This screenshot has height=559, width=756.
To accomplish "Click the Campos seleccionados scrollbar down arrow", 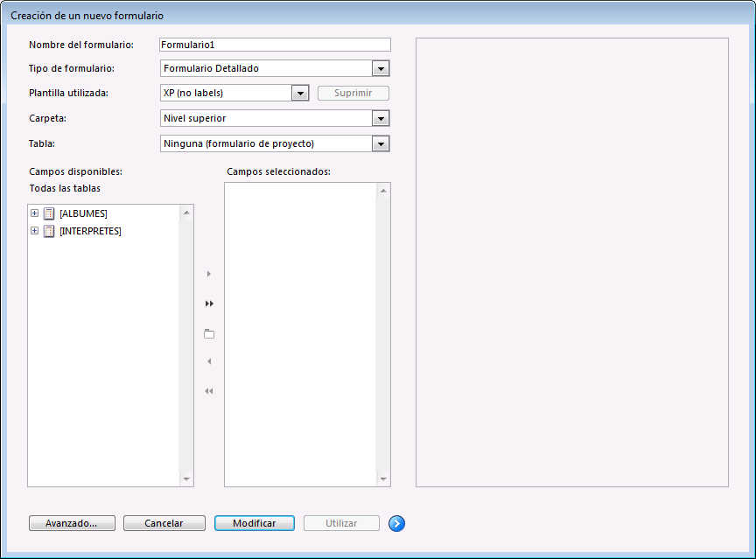I will pyautogui.click(x=383, y=479).
